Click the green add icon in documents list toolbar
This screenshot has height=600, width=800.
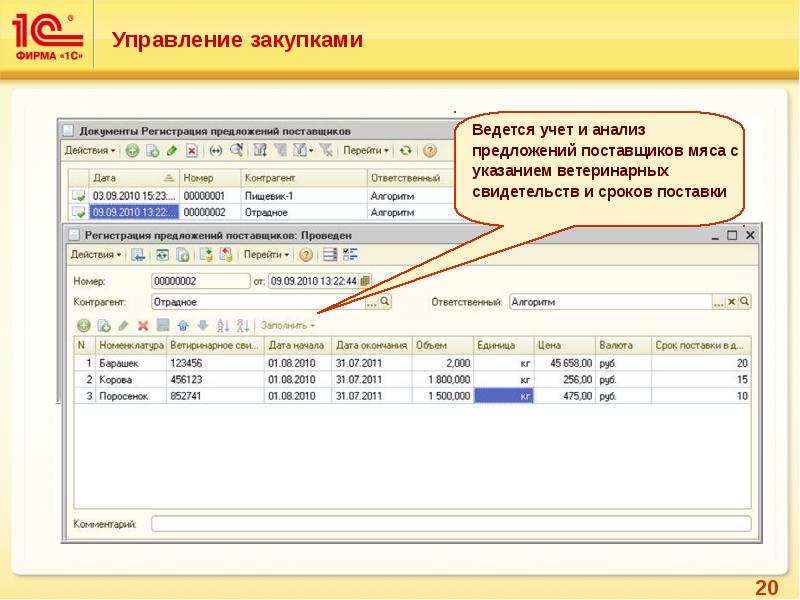pos(132,151)
